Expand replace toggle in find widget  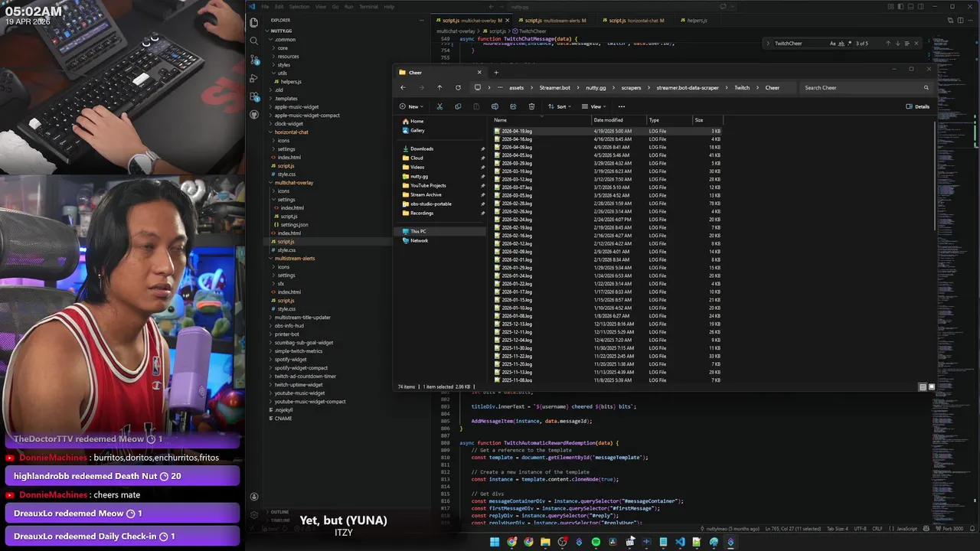[x=767, y=44]
